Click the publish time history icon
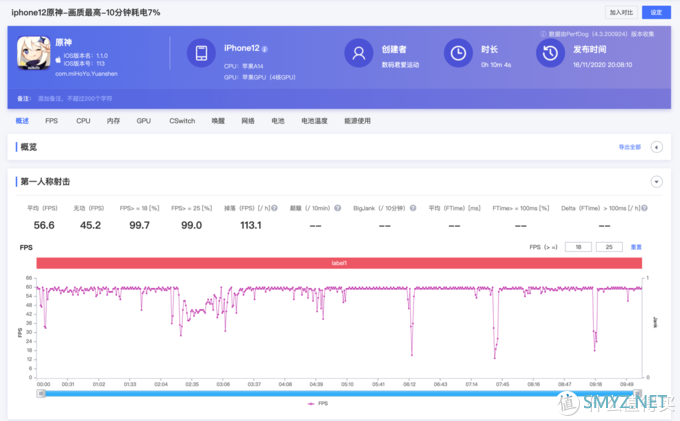 (x=550, y=53)
